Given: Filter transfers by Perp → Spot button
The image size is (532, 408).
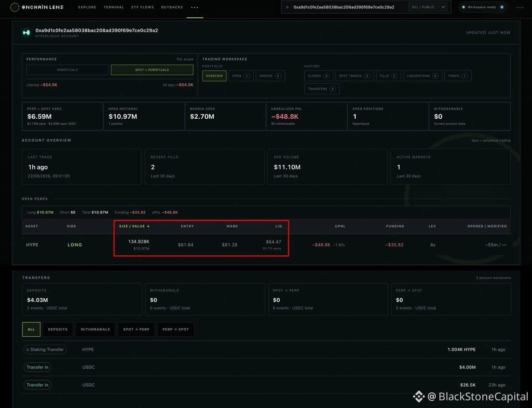Looking at the screenshot, I should (x=176, y=329).
